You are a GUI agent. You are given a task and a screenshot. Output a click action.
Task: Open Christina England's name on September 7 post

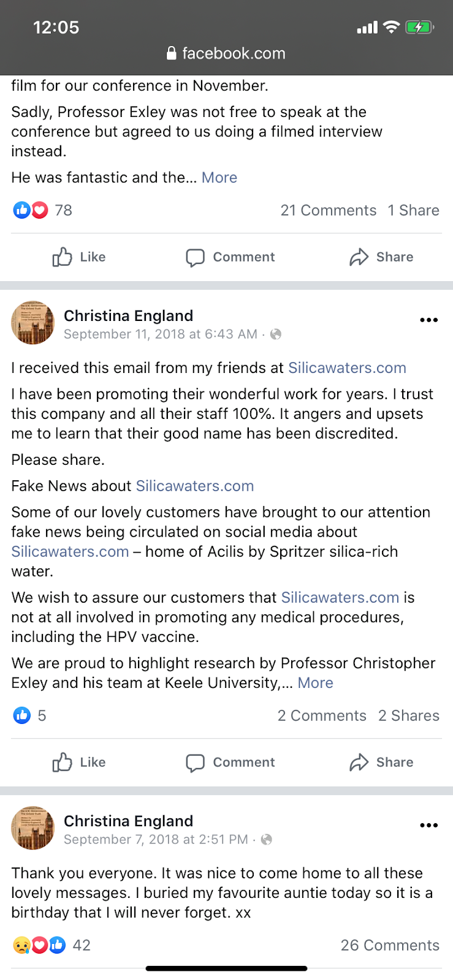pyautogui.click(x=128, y=821)
